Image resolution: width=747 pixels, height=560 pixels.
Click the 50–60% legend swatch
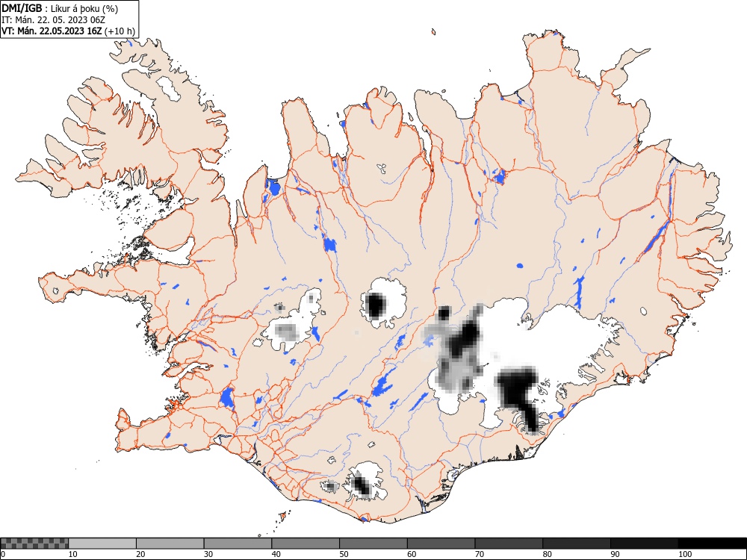373,544
